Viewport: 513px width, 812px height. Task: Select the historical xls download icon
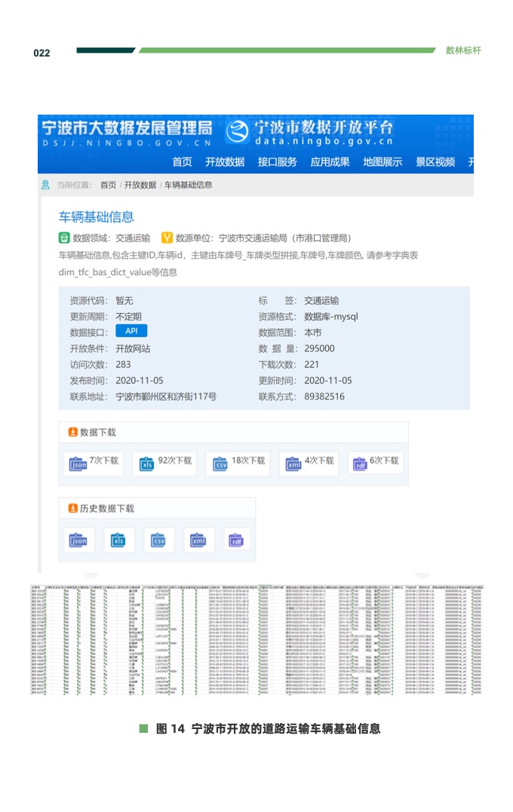[118, 540]
